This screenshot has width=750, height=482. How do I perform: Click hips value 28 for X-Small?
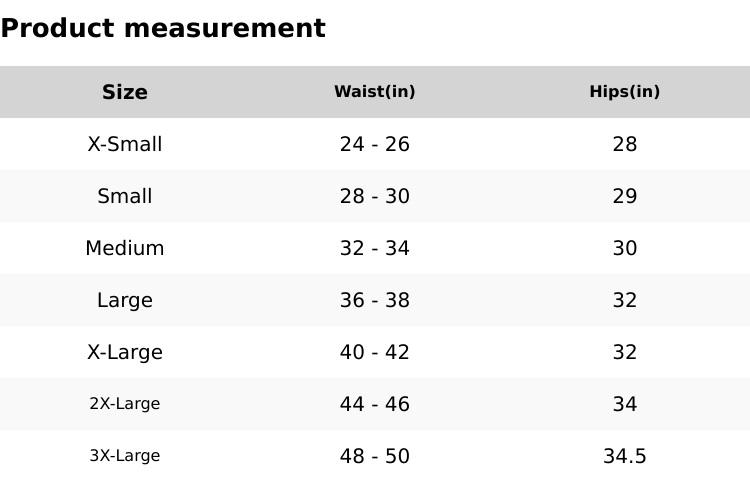tap(625, 144)
